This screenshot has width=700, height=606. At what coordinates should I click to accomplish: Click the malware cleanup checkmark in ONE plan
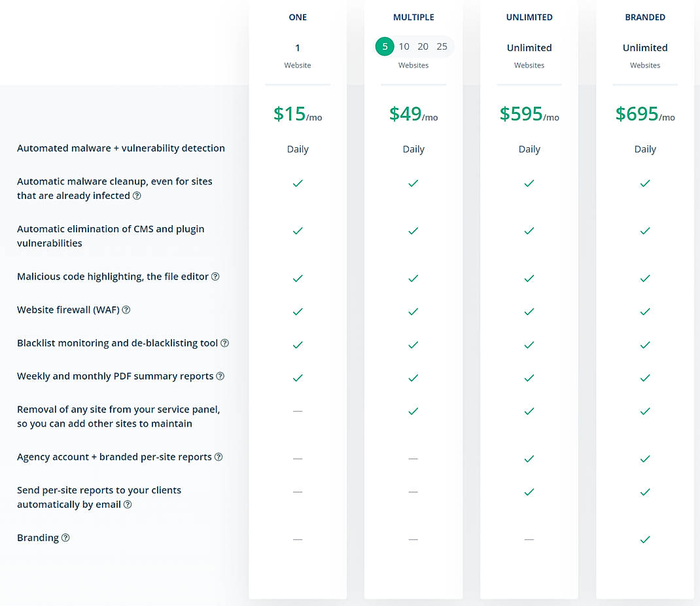point(298,184)
